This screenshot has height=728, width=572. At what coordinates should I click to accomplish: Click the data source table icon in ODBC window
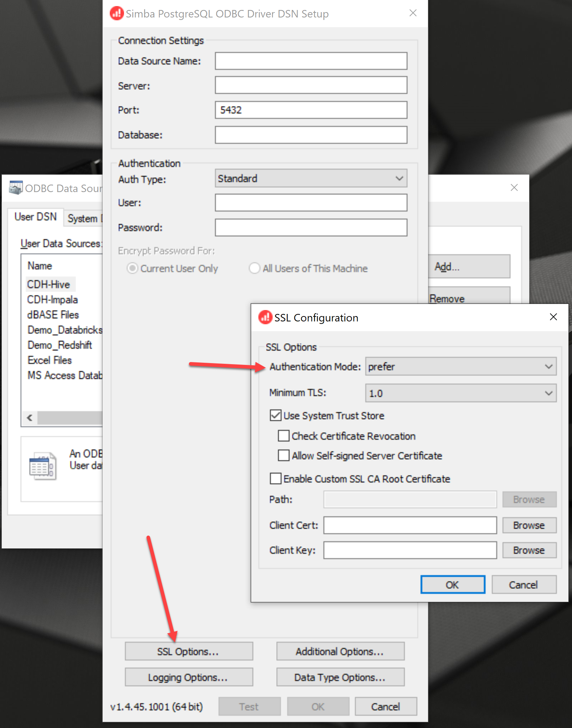[x=43, y=466]
